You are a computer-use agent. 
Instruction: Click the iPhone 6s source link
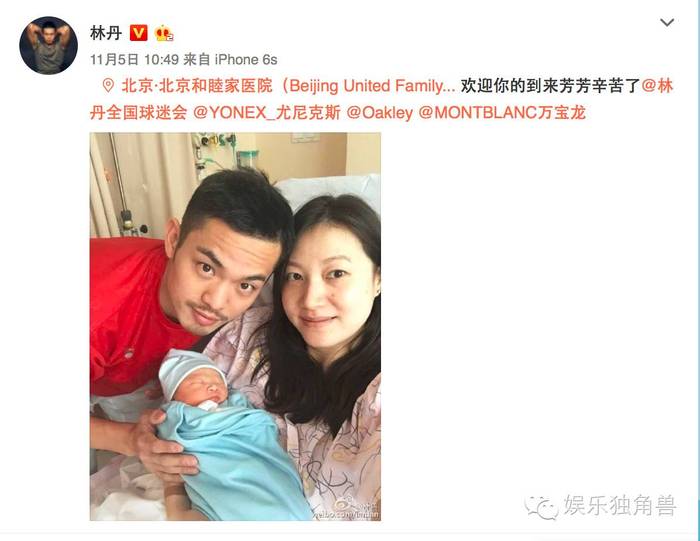246,59
